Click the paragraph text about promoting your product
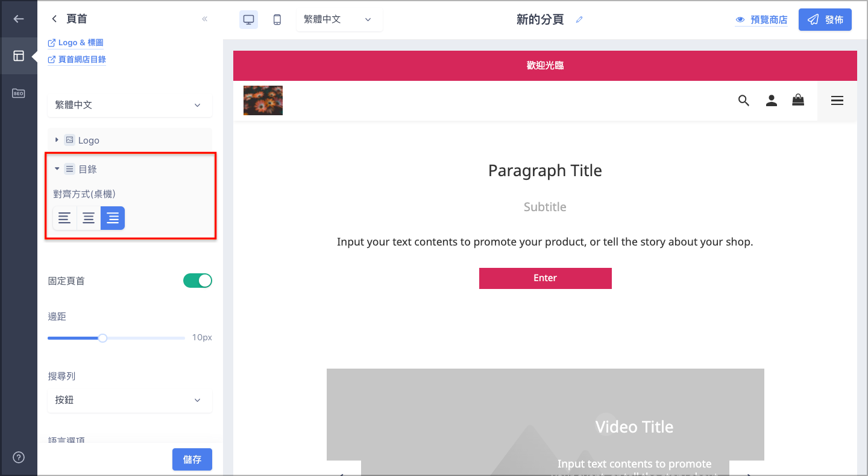 click(545, 242)
